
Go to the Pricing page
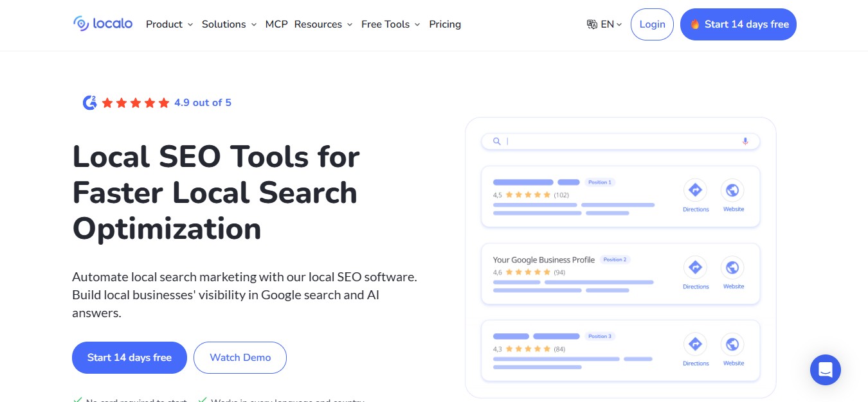point(445,24)
